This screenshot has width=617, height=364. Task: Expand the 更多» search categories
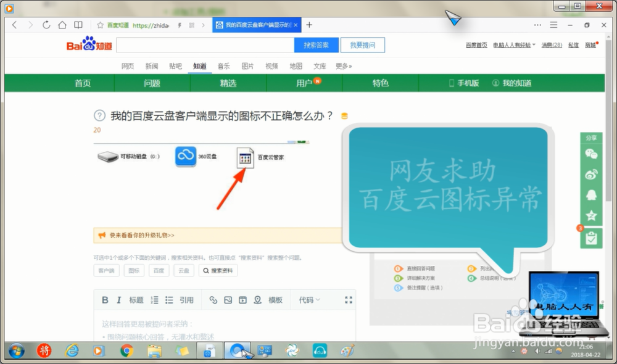pyautogui.click(x=344, y=66)
